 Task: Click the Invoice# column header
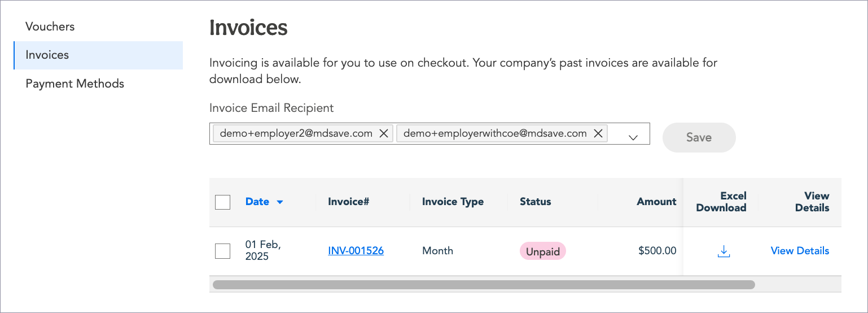(x=348, y=202)
